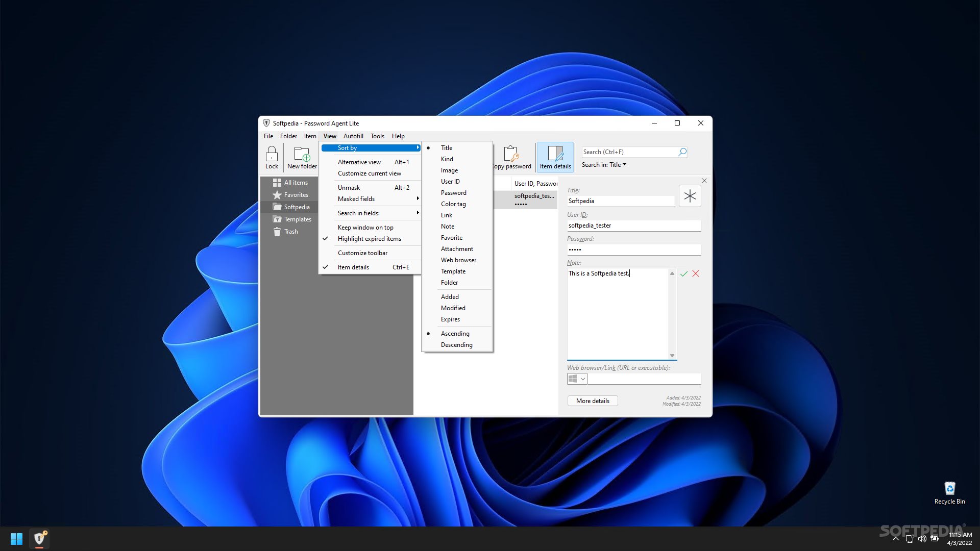980x551 pixels.
Task: Click the Note scrollbar down arrow
Action: (672, 356)
